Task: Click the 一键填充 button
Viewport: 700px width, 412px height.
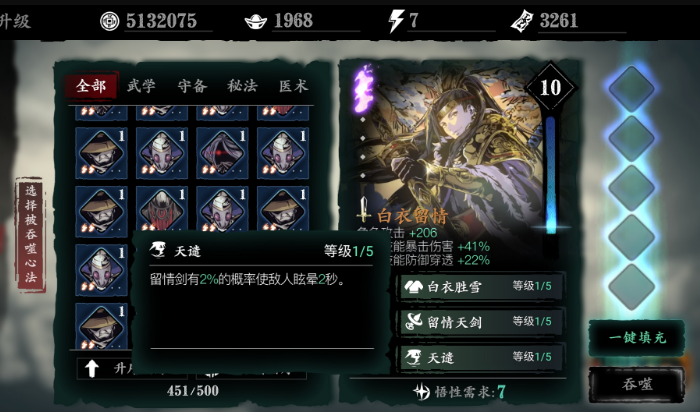Action: pos(637,338)
